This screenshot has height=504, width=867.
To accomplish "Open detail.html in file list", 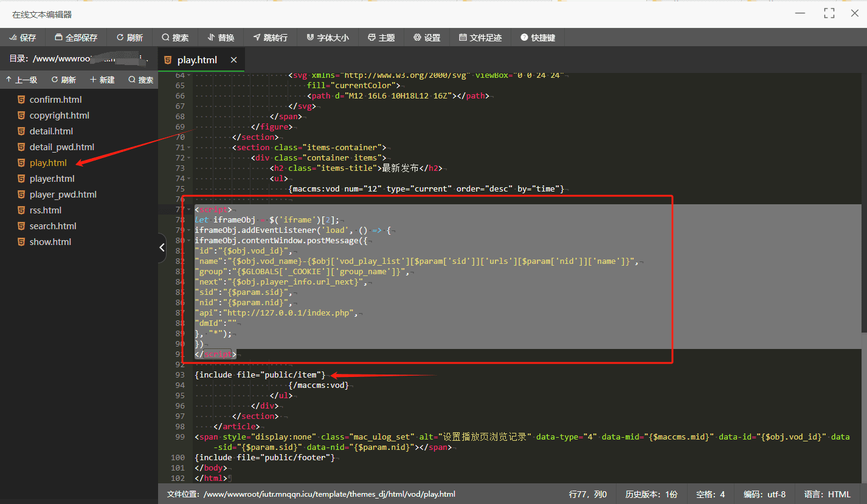I will 51,131.
